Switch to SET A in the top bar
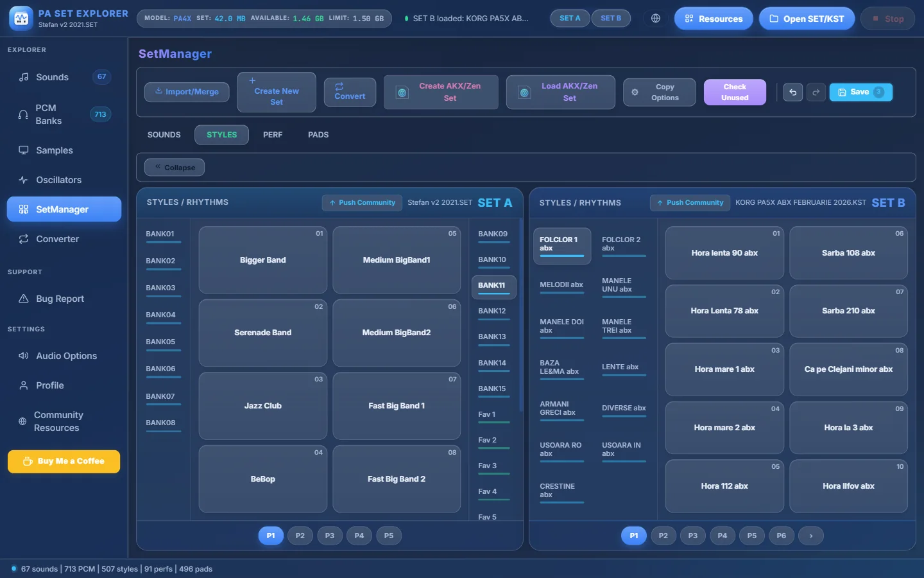The image size is (924, 578). (x=570, y=19)
